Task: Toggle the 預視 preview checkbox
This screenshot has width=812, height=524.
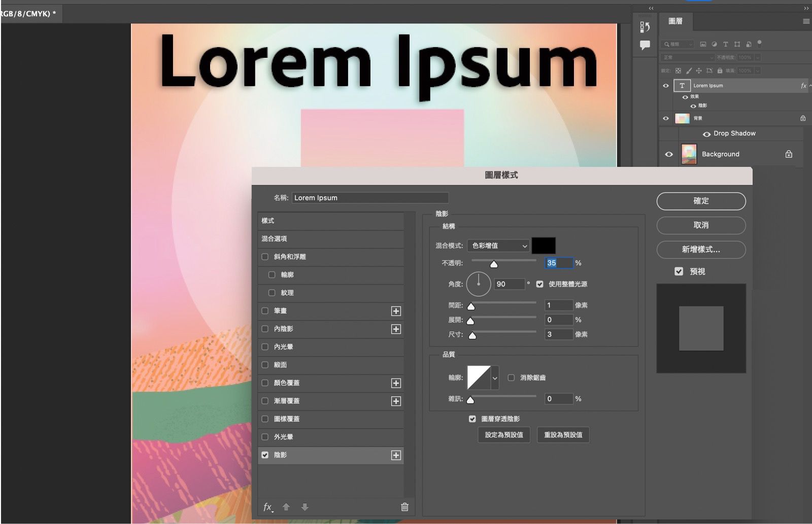Action: (679, 271)
